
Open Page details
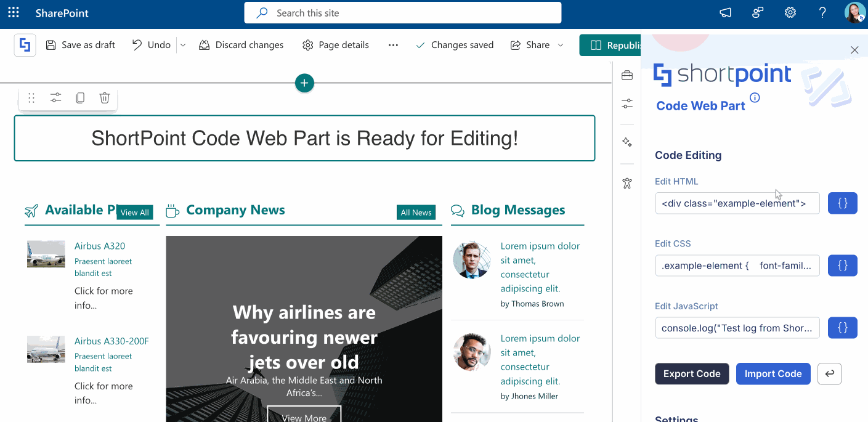[336, 45]
